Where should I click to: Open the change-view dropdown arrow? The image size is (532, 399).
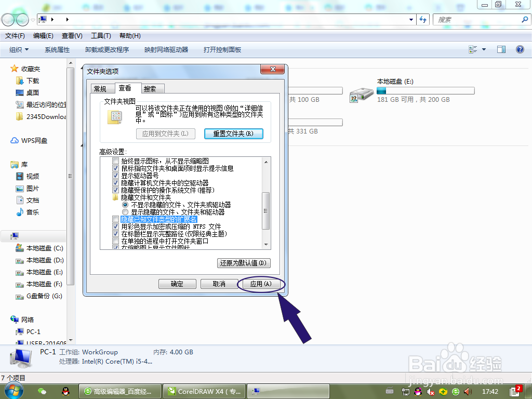(484, 49)
